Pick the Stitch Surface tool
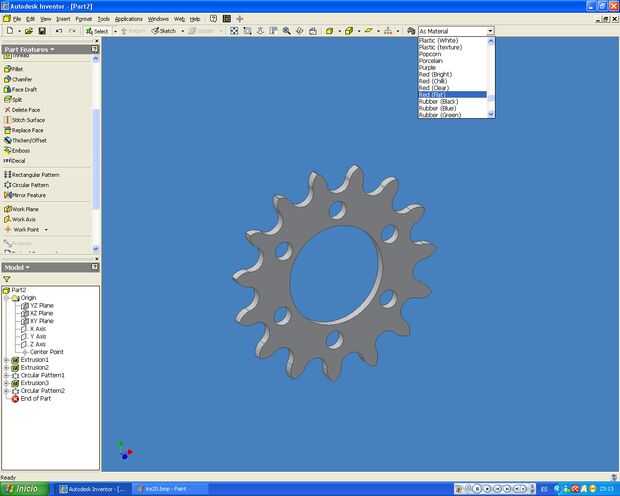Viewport: 620px width, 496px height. click(x=24, y=120)
